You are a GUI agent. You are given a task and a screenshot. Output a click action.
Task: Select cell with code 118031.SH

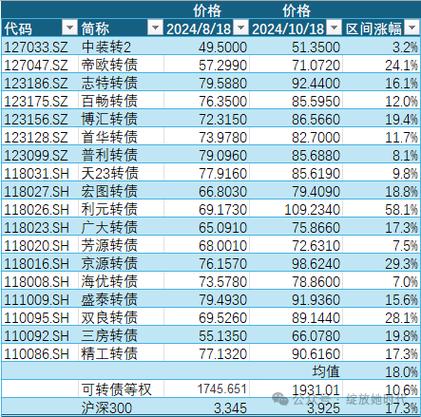coord(40,173)
